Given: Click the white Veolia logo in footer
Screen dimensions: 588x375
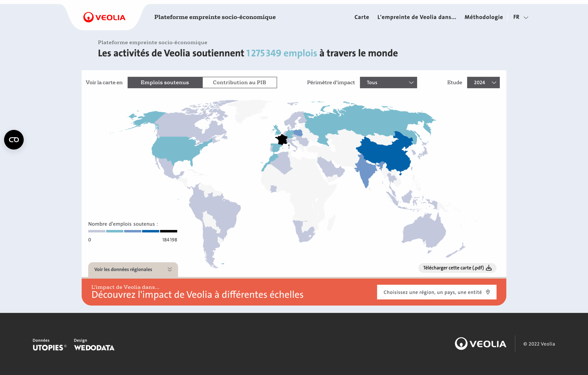Looking at the screenshot, I should tap(480, 344).
